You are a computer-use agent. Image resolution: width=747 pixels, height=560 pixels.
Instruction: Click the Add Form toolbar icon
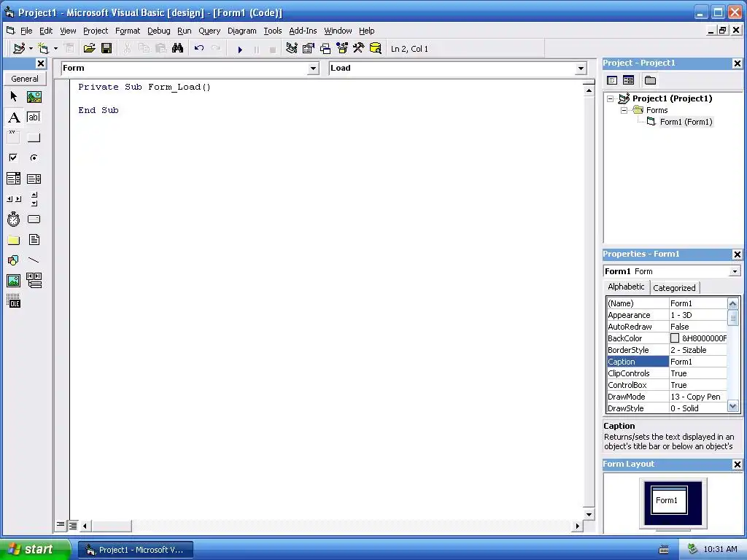[43, 49]
